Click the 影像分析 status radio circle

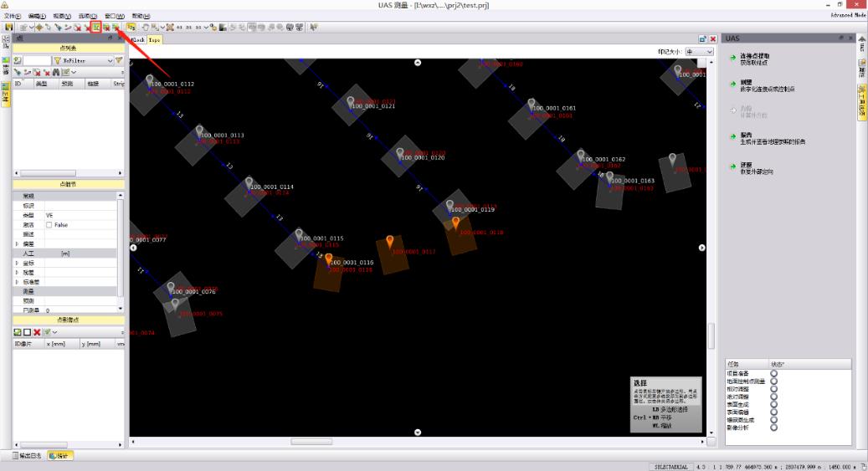coord(773,427)
